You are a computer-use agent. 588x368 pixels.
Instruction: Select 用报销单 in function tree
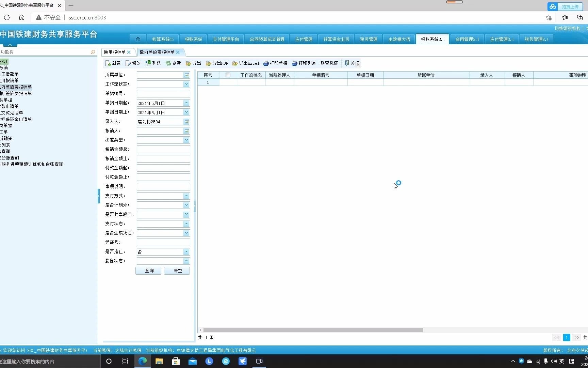click(x=10, y=80)
